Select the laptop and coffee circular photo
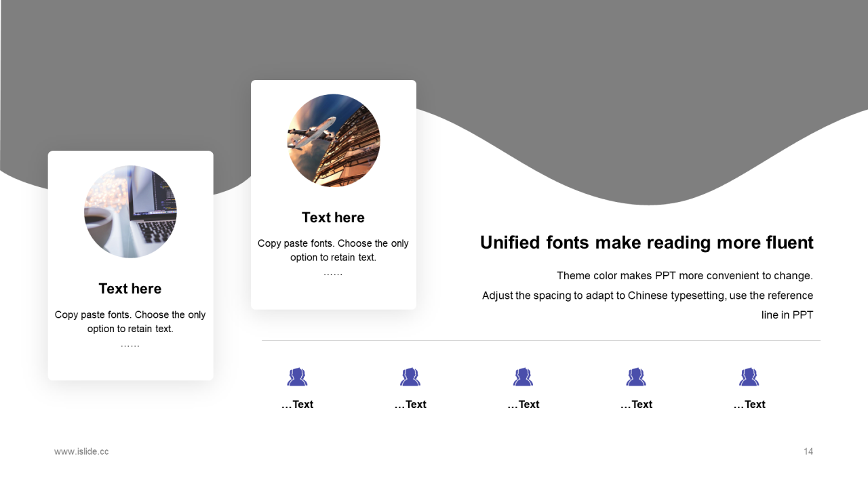 point(130,211)
